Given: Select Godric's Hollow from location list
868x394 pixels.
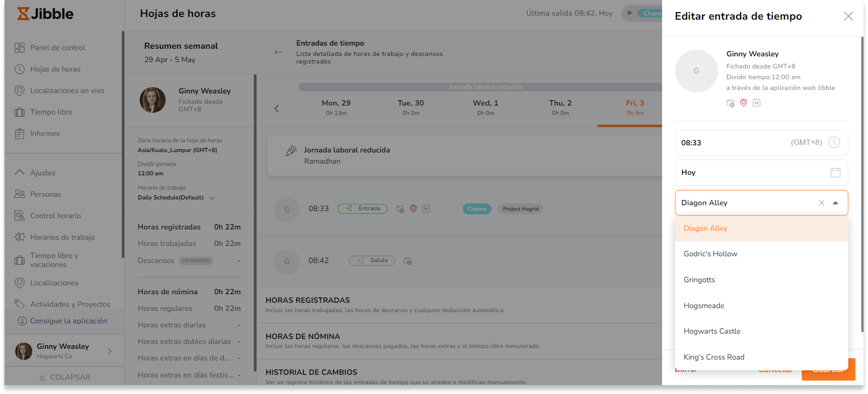Looking at the screenshot, I should coord(761,254).
